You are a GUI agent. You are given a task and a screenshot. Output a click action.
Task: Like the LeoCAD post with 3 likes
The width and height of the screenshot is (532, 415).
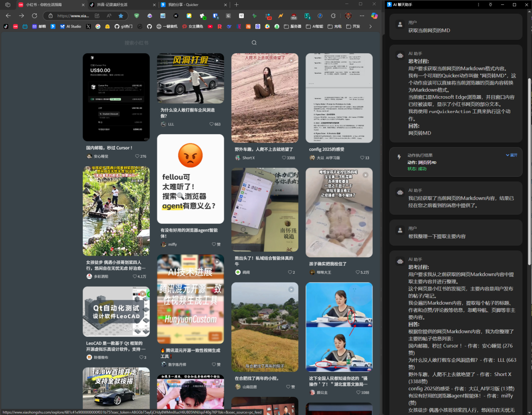[141, 357]
